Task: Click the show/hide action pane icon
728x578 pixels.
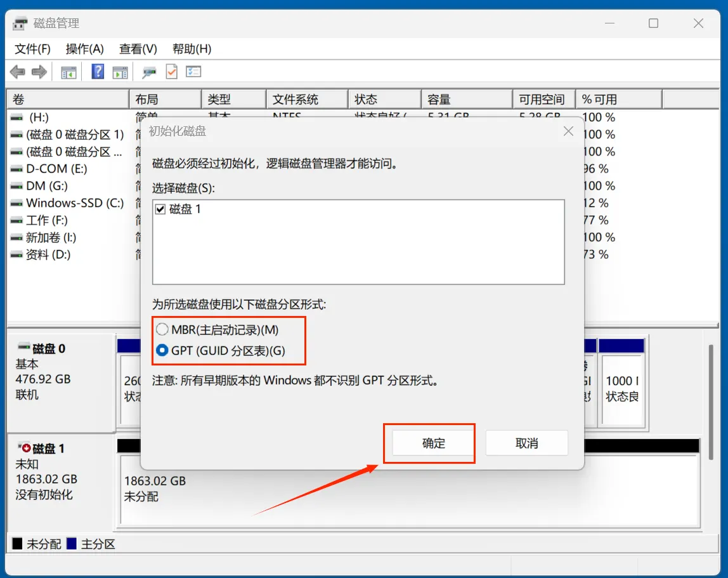Action: coord(120,72)
